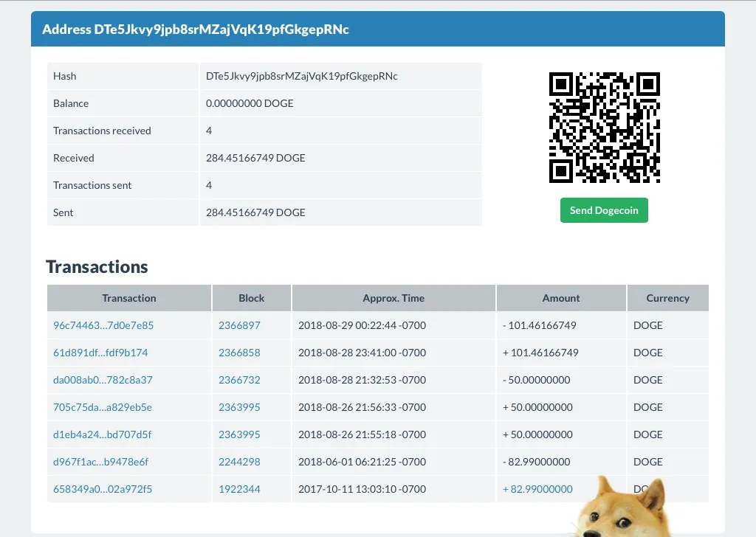
Task: Click the amount - 50.00000000
Action: click(537, 380)
